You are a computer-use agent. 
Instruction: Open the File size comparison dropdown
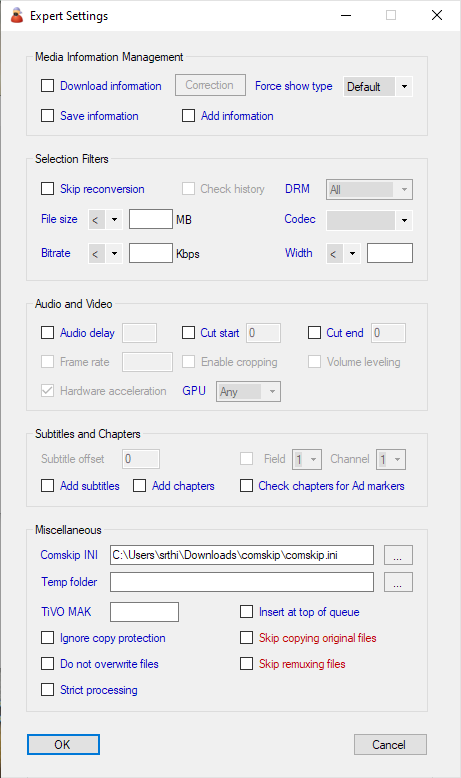(x=105, y=219)
